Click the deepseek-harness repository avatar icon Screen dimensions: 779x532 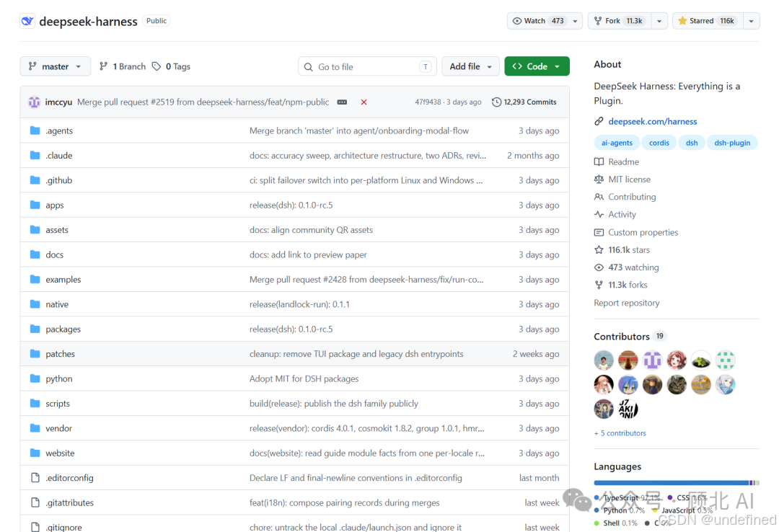tap(27, 21)
